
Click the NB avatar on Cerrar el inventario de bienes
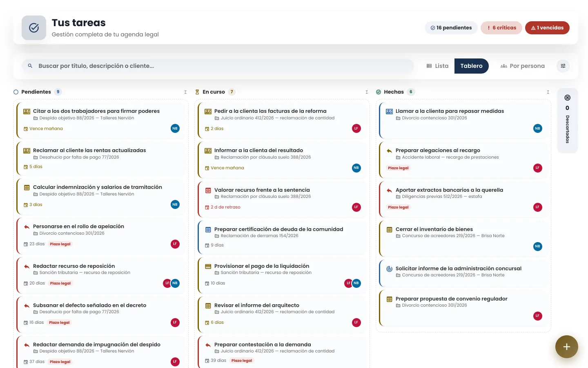pyautogui.click(x=538, y=246)
